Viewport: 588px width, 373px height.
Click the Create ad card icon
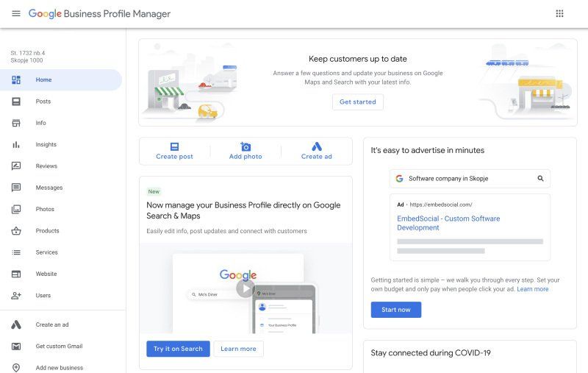[x=317, y=146]
